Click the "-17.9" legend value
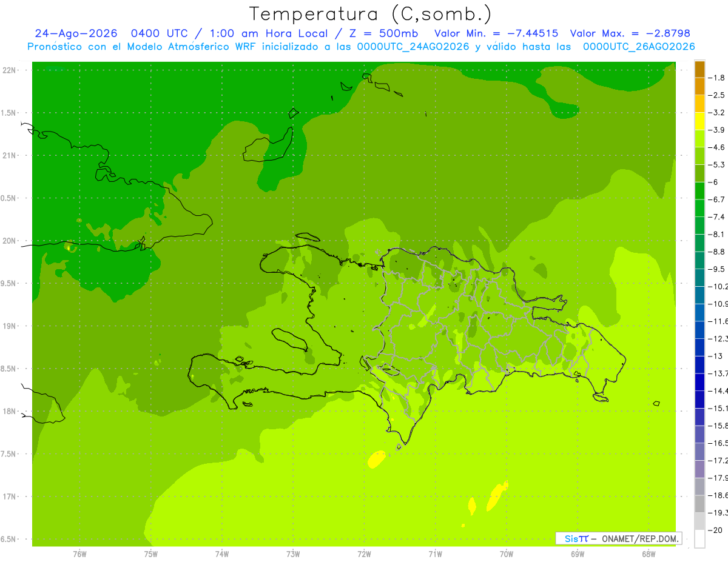The height and width of the screenshot is (562, 728). point(718,478)
